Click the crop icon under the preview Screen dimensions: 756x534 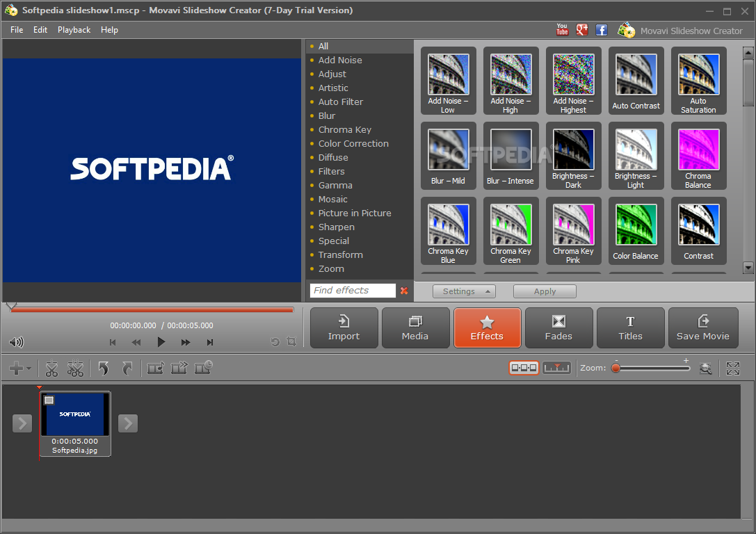[x=291, y=341]
